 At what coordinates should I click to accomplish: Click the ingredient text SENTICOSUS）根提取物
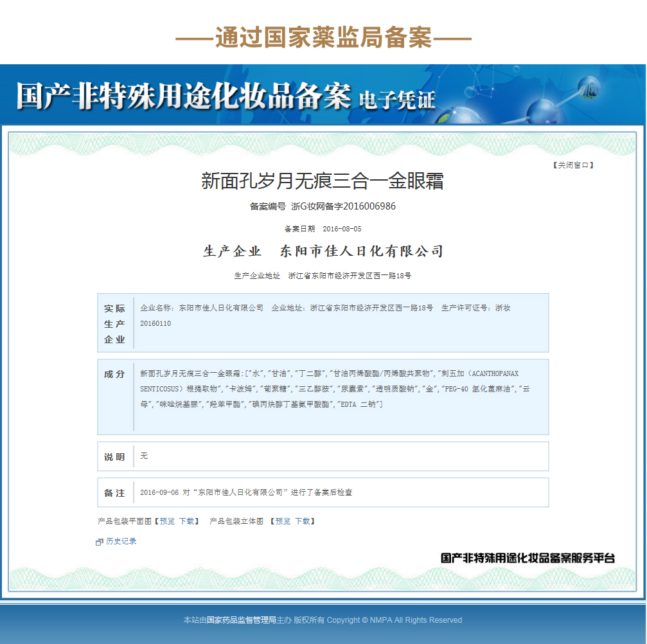coord(179,389)
